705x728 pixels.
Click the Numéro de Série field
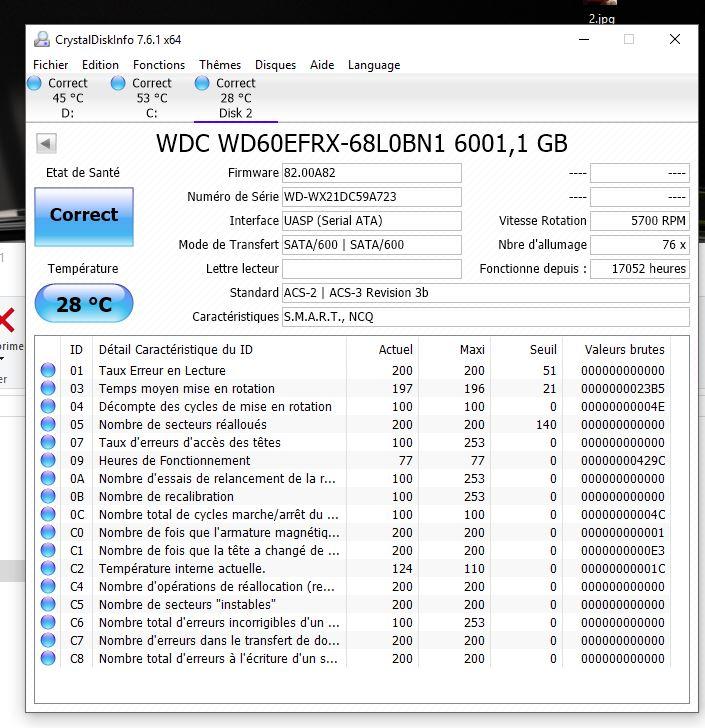(x=372, y=197)
